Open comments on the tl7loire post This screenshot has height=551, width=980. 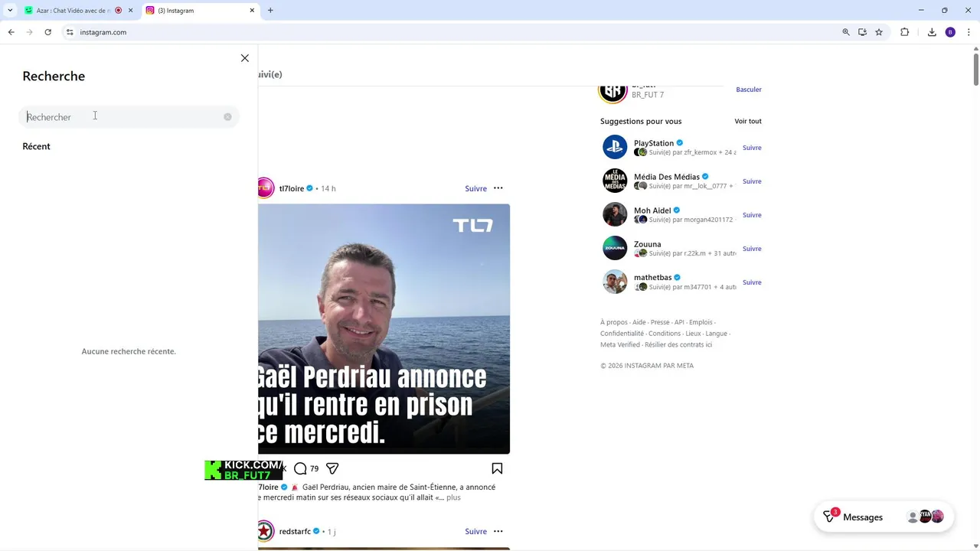(300, 468)
